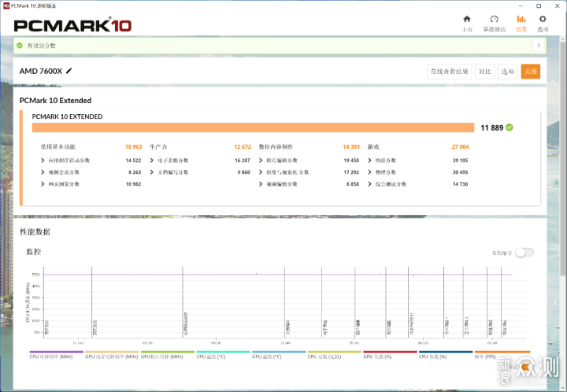The height and width of the screenshot is (392, 567).
Task: Toggle GPU 温度 (°C) blue legend
Action: [x=279, y=354]
